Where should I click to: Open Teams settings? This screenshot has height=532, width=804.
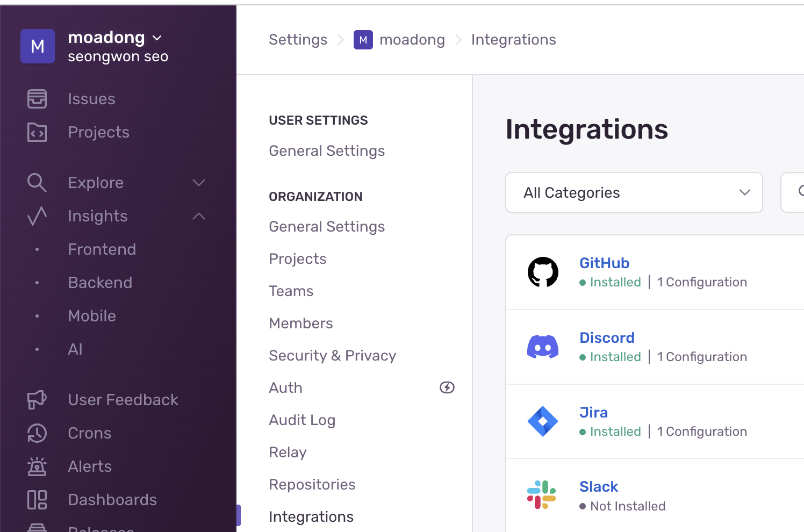(x=291, y=291)
